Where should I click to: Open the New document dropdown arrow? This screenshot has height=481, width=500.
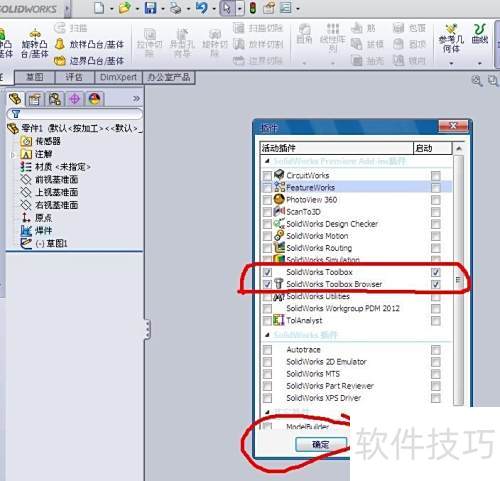pyautogui.click(x=112, y=9)
